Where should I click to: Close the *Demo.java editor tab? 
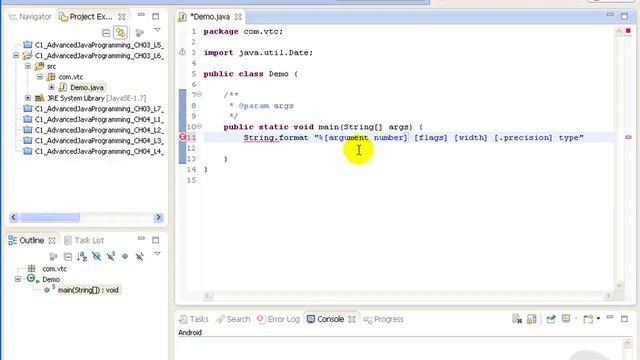coord(238,17)
